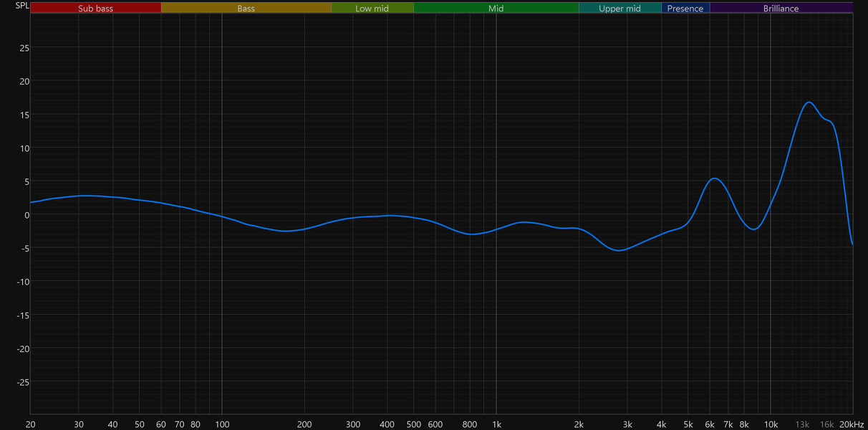Select the Bass frequency band

coord(246,9)
